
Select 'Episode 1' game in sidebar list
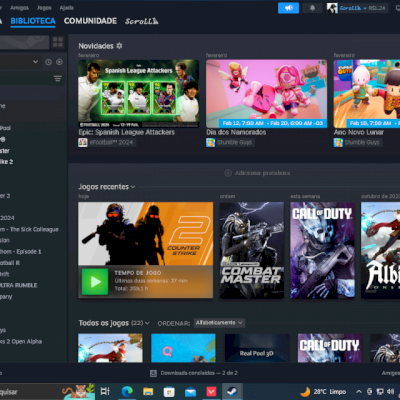pos(21,252)
